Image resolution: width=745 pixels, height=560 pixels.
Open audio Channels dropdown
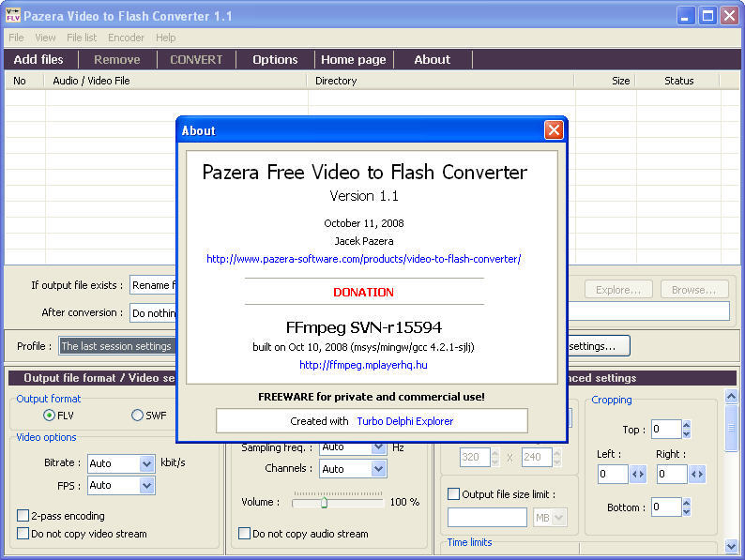click(378, 469)
